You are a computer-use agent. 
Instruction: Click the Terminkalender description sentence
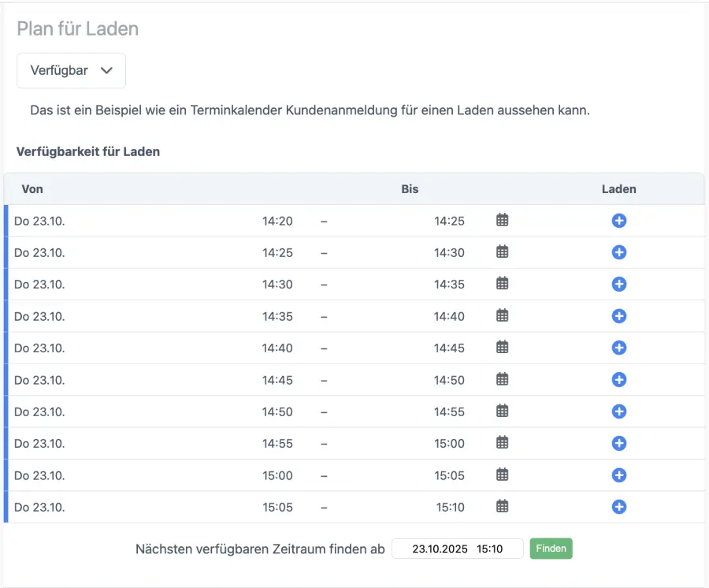click(310, 110)
